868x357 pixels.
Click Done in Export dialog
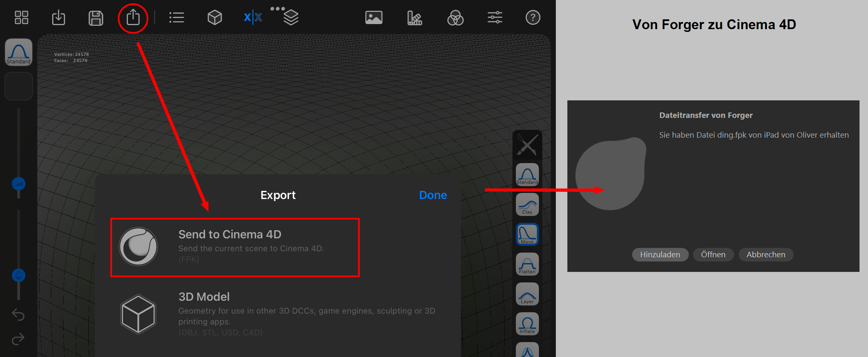click(x=433, y=195)
